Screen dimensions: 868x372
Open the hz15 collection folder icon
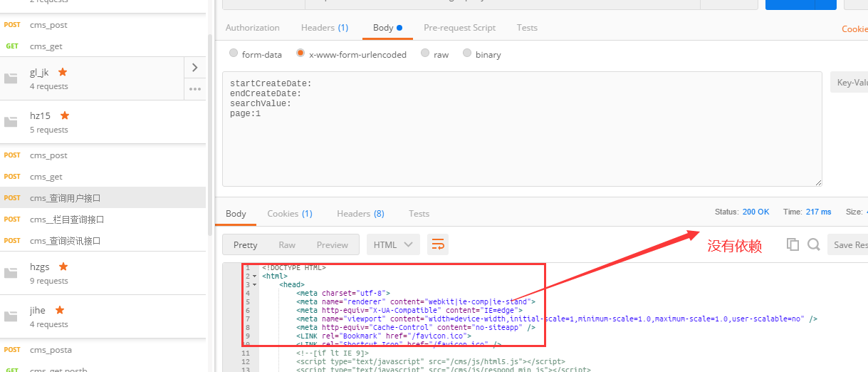(11, 122)
